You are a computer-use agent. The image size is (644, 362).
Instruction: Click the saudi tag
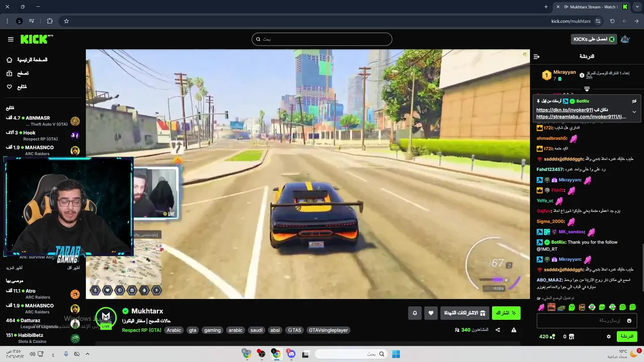click(x=257, y=330)
